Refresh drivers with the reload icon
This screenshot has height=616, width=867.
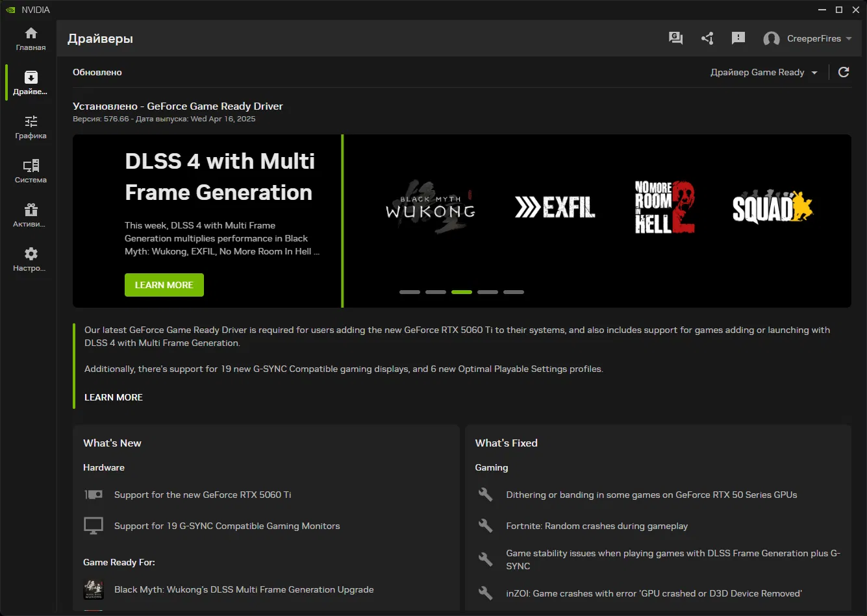pyautogui.click(x=844, y=72)
